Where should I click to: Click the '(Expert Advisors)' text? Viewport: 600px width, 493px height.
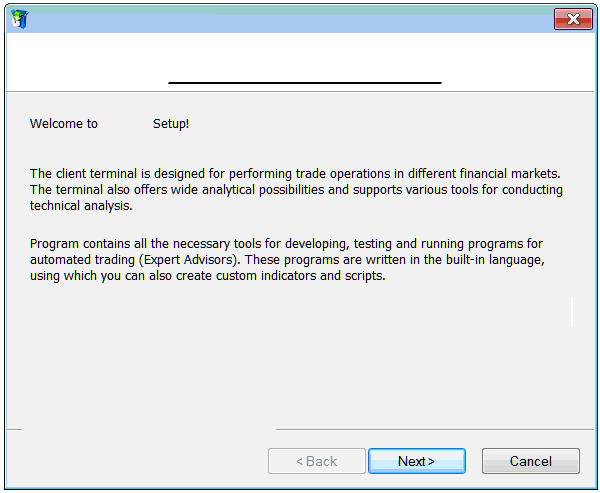pos(188,260)
